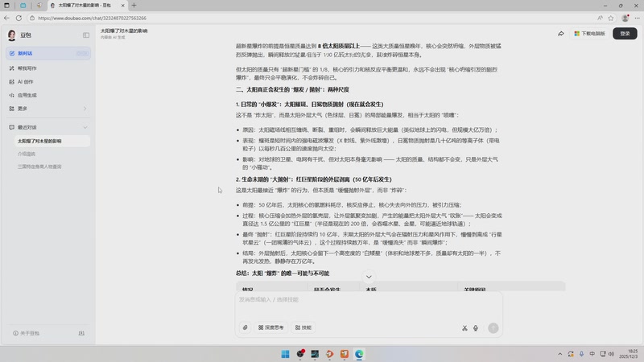Image resolution: width=644 pixels, height=362 pixels.
Task: Add this page to favorites with the star
Action: click(611, 18)
